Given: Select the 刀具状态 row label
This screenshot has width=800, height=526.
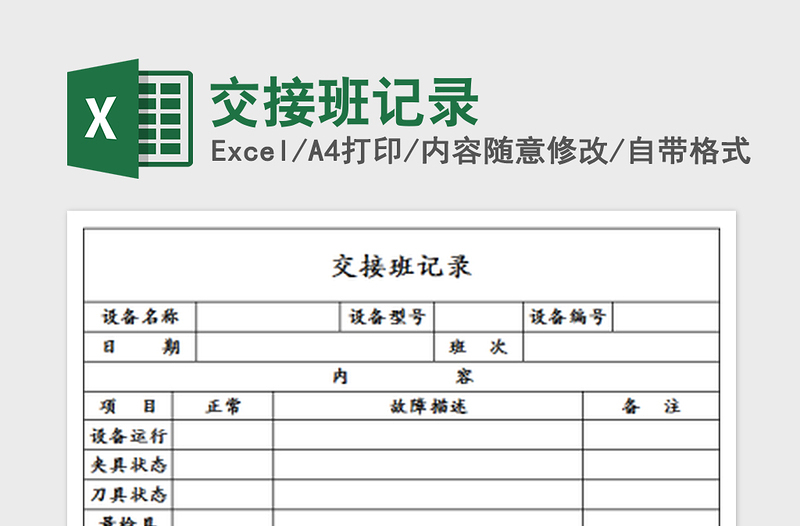Looking at the screenshot, I should tap(129, 494).
